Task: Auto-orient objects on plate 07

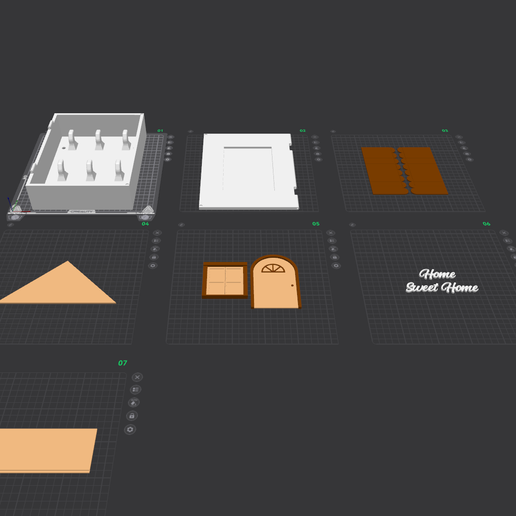Action: point(134,403)
